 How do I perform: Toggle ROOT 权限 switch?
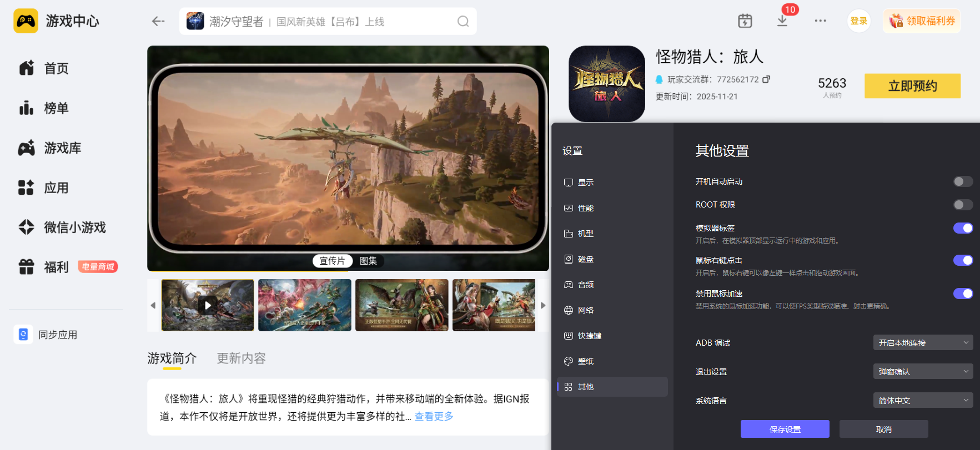click(x=963, y=205)
